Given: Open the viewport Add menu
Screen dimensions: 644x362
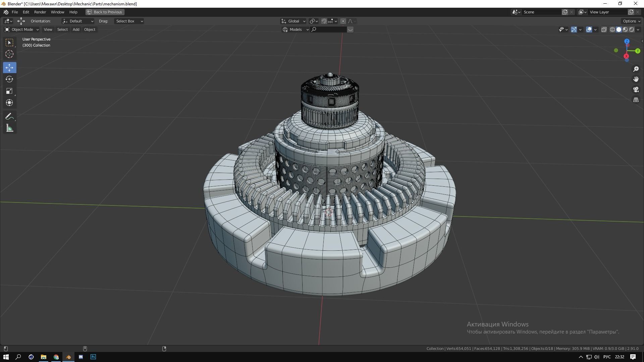Looking at the screenshot, I should pos(76,29).
